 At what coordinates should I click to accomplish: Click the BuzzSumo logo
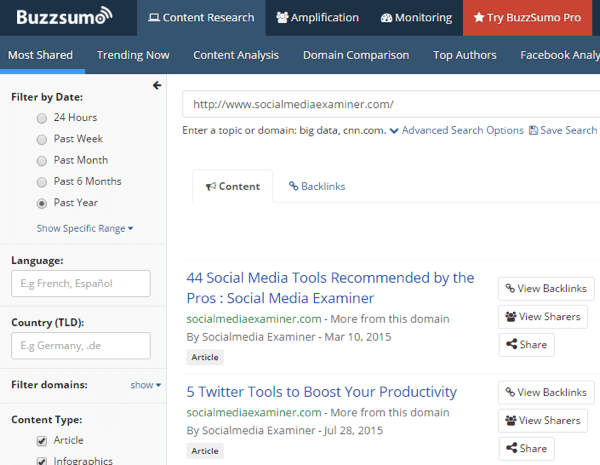[64, 16]
